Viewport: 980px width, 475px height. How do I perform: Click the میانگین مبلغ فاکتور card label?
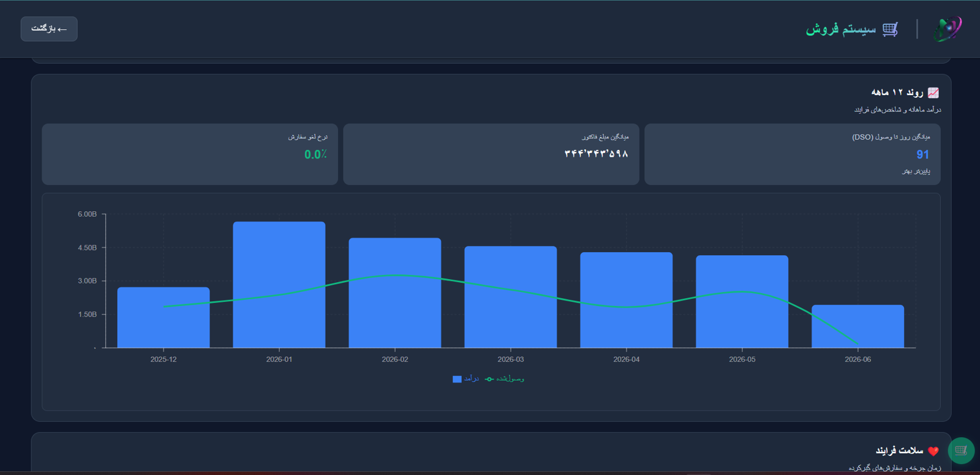point(605,137)
